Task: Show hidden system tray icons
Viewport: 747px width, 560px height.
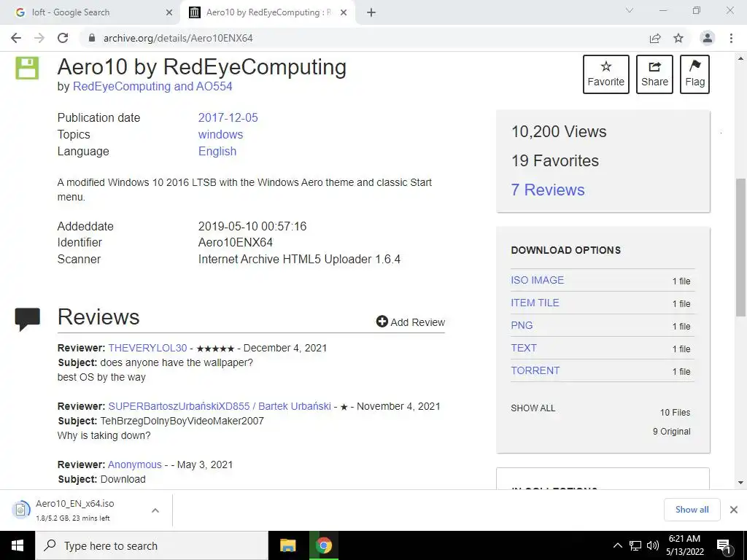Action: (617, 545)
